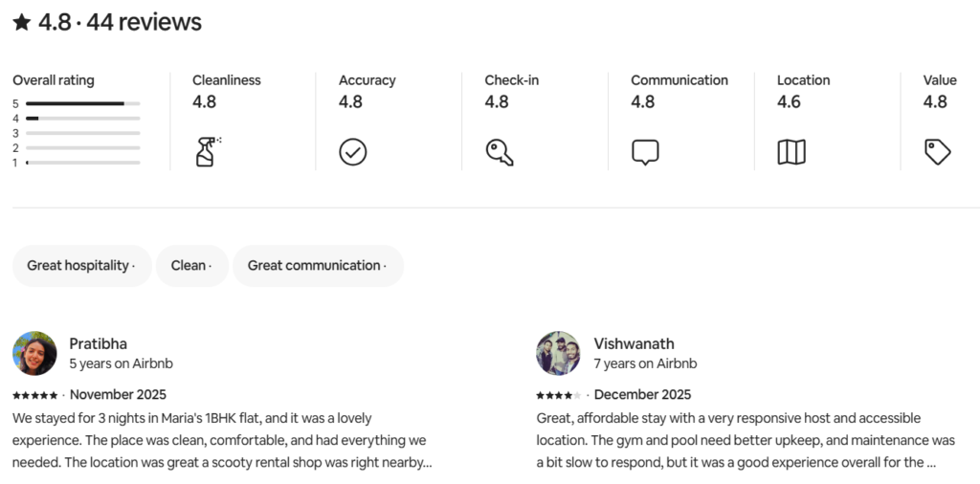
Task: Click Vishwanath's four-star review rating
Action: (x=559, y=395)
